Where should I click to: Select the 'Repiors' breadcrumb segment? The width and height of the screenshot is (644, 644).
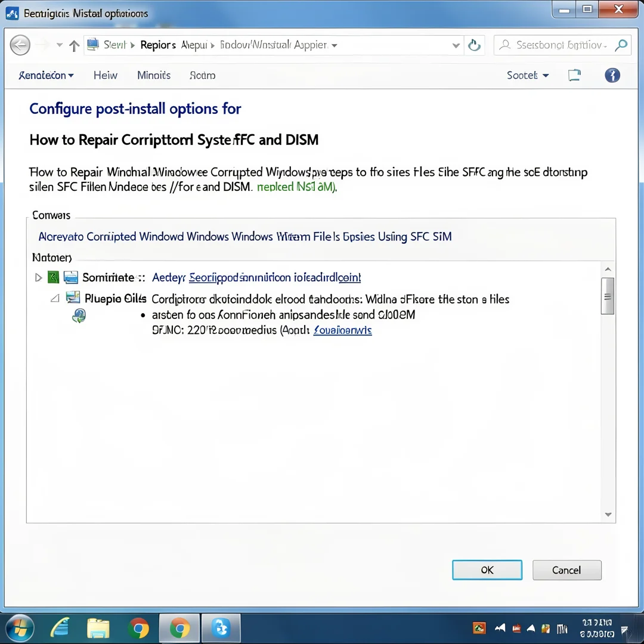[158, 45]
